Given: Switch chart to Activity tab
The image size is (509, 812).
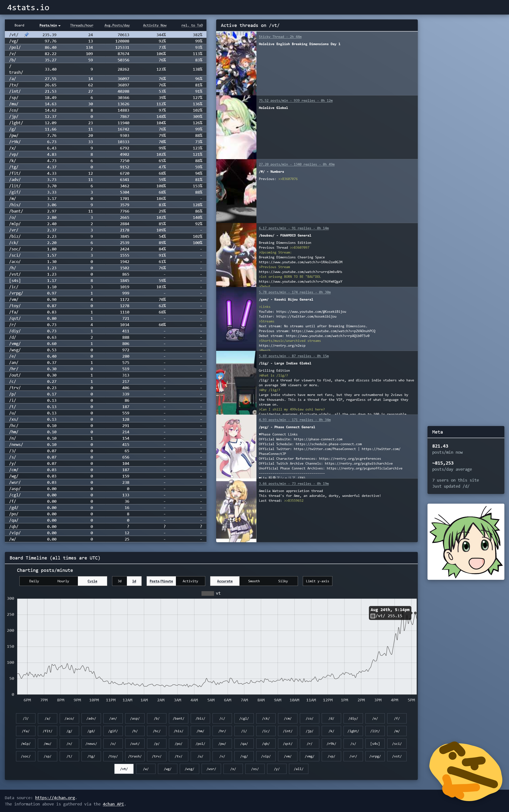Looking at the screenshot, I should [x=190, y=581].
